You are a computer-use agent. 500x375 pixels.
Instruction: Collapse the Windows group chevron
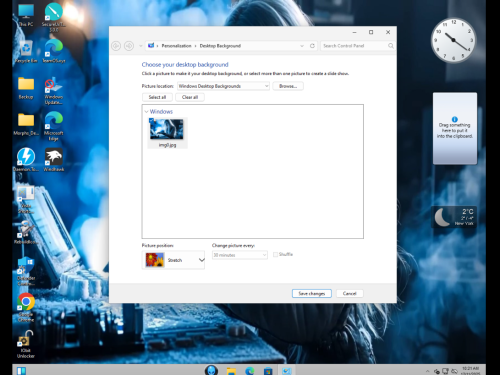click(x=146, y=112)
